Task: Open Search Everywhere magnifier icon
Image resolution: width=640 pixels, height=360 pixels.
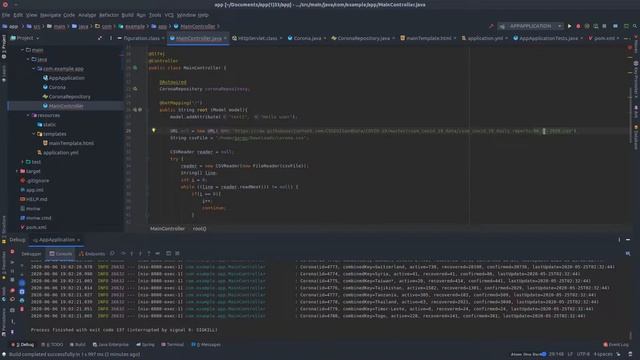Action: 635,26
